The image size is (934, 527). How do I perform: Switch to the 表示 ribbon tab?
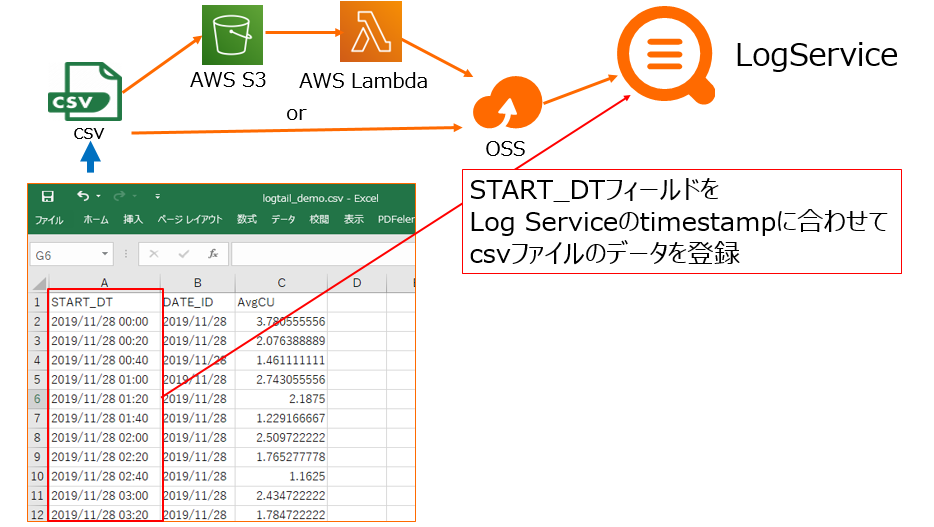pos(354,220)
